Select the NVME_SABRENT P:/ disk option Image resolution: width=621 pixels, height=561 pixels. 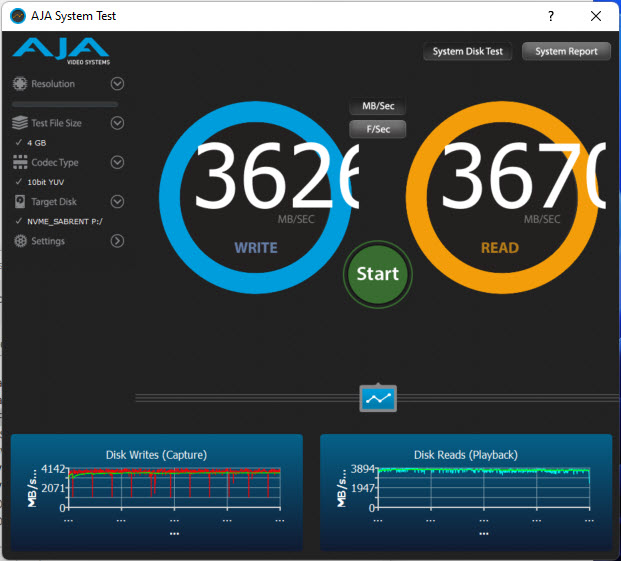tap(59, 221)
